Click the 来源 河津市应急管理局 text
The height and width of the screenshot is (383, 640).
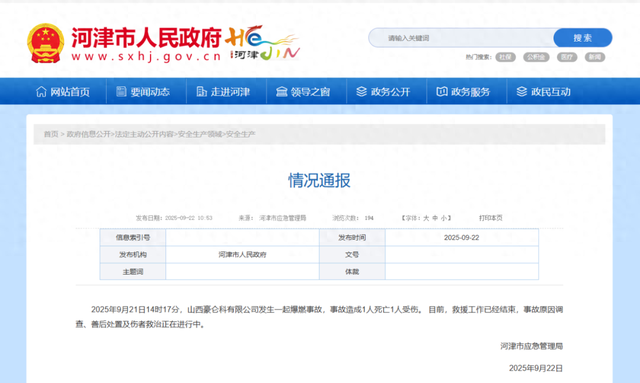272,218
